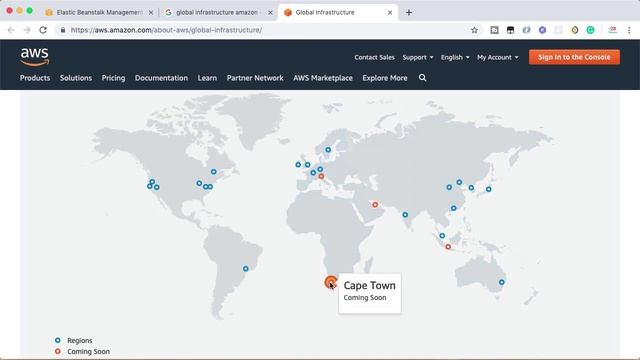Image resolution: width=640 pixels, height=360 pixels.
Task: Click the Regions legend entry
Action: [73, 340]
